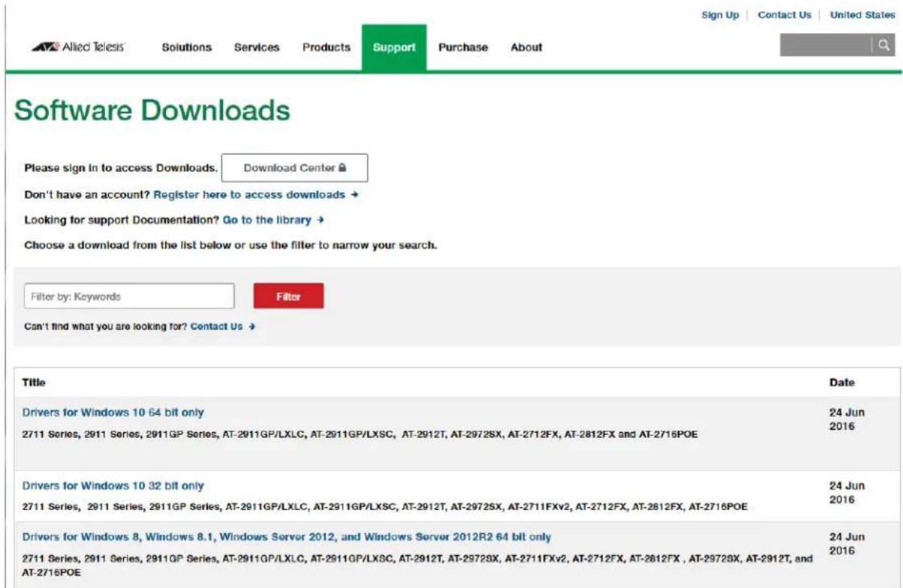Viewport: 903px width, 588px height.
Task: Click the Title column header
Action: click(x=34, y=382)
